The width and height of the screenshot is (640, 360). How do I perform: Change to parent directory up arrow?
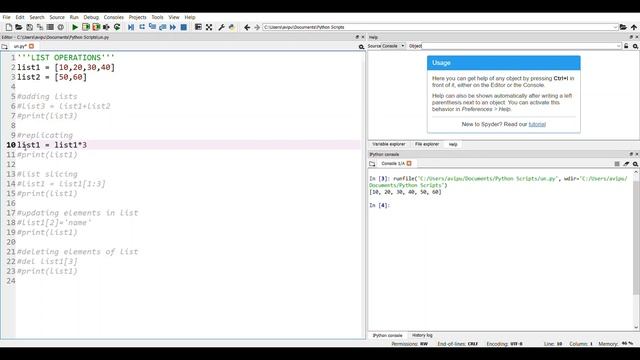point(633,27)
